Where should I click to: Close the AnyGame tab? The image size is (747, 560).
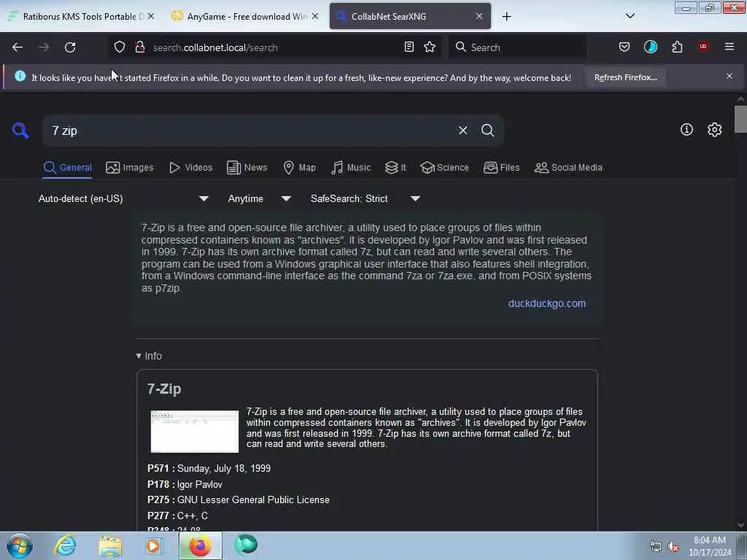click(315, 16)
